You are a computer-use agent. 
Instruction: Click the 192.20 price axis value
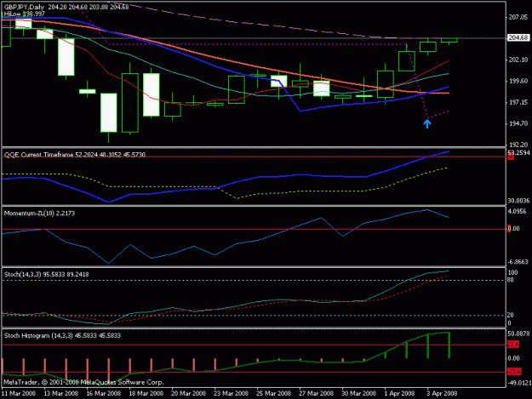pyautogui.click(x=518, y=145)
